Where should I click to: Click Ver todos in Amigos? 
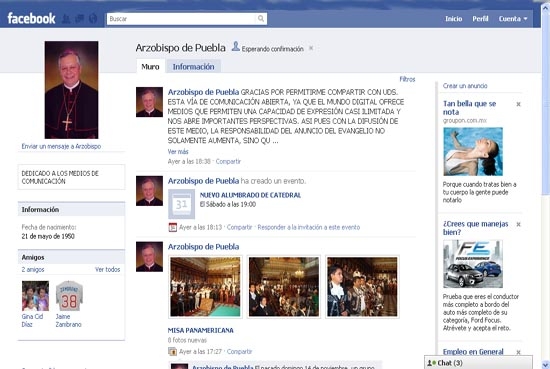point(107,269)
